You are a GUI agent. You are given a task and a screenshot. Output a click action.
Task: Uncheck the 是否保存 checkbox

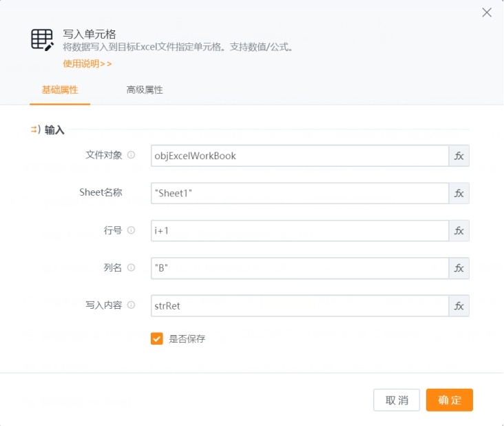click(157, 338)
